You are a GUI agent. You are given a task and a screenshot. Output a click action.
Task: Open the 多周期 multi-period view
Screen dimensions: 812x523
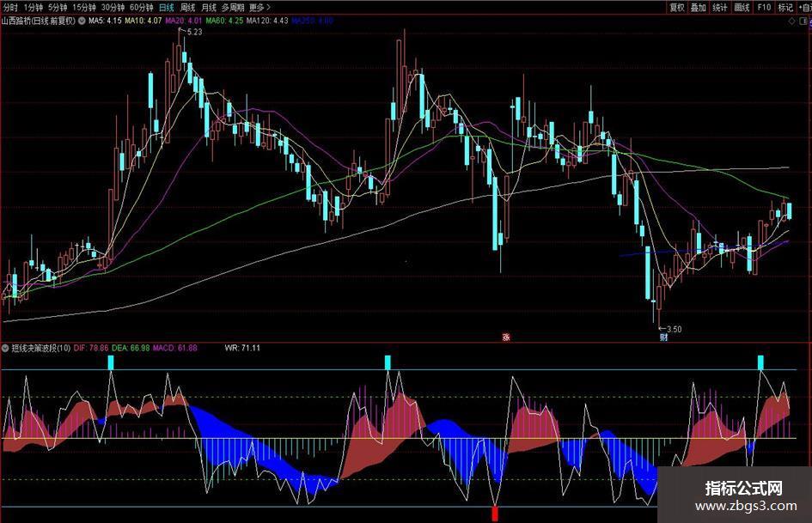pyautogui.click(x=233, y=7)
